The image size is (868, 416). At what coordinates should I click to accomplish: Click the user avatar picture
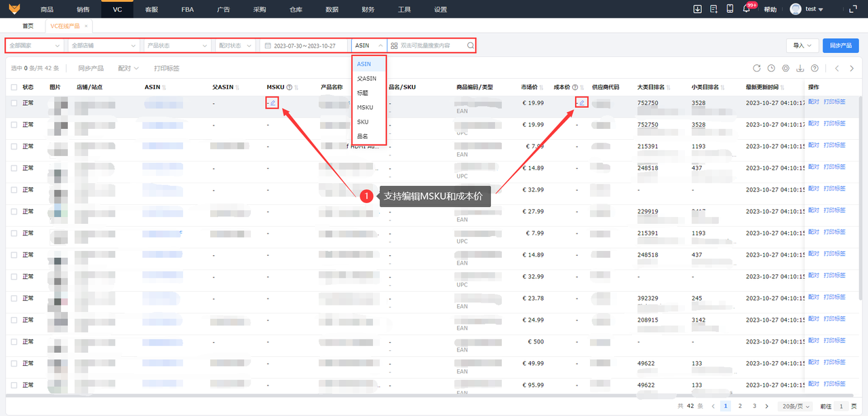(x=795, y=10)
